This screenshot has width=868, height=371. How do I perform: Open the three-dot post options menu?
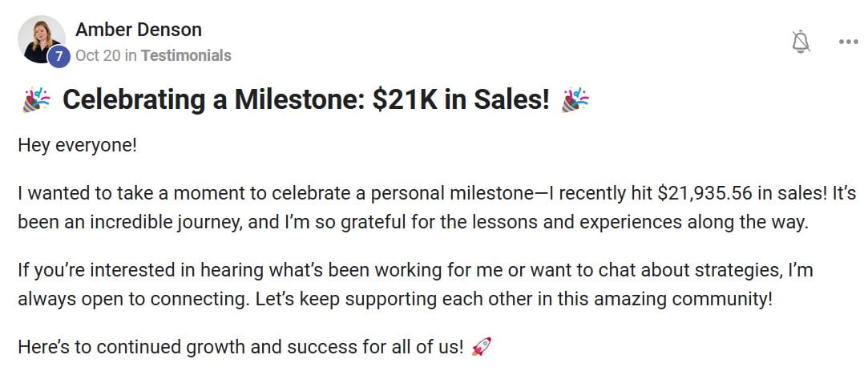(847, 42)
